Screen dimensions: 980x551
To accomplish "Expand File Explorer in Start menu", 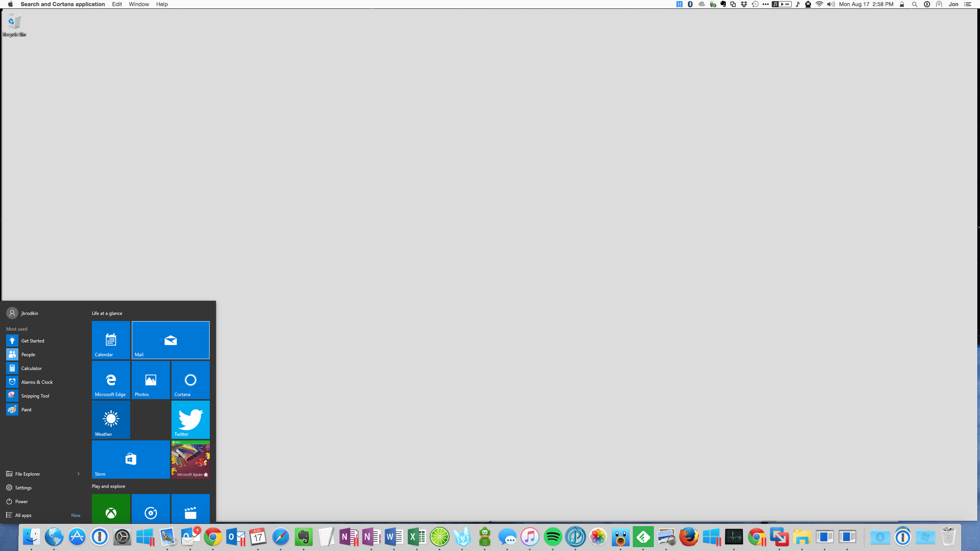I will tap(79, 474).
